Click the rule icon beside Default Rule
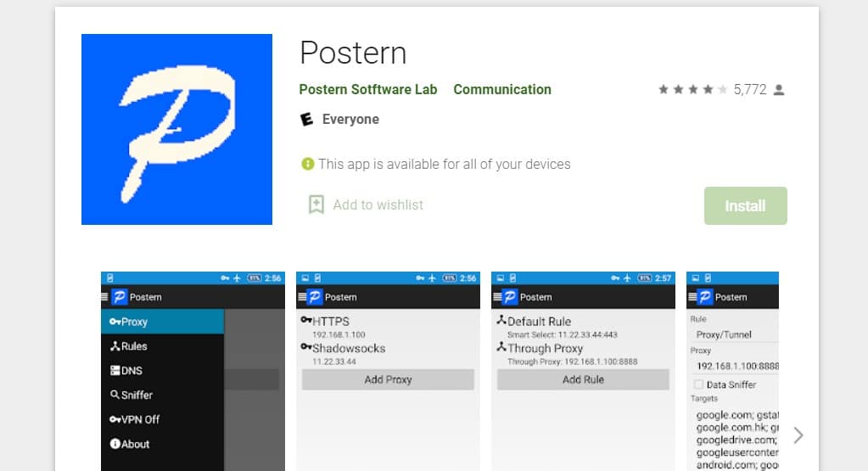 501,319
